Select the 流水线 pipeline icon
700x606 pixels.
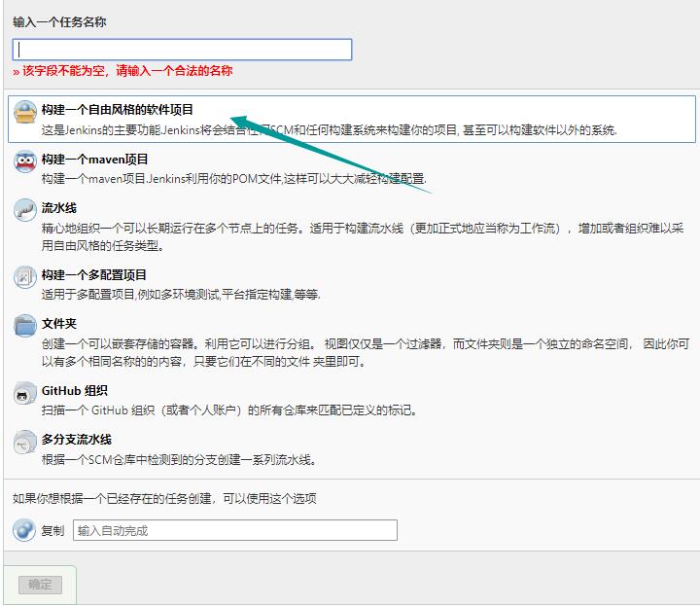tap(25, 210)
